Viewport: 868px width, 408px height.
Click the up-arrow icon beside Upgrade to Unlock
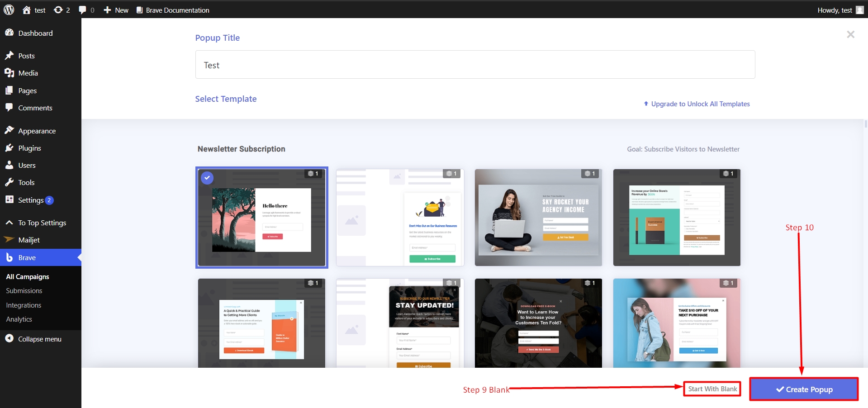(x=646, y=104)
